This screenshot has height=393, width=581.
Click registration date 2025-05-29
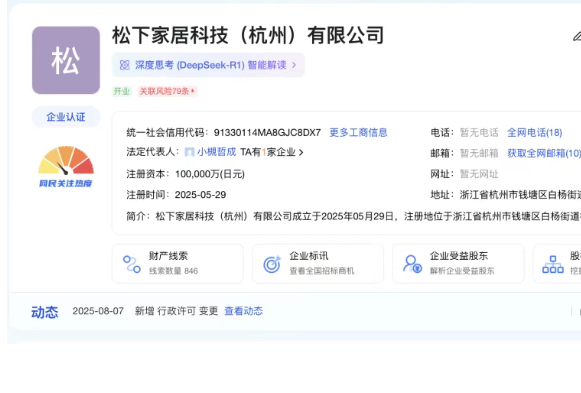click(x=200, y=194)
